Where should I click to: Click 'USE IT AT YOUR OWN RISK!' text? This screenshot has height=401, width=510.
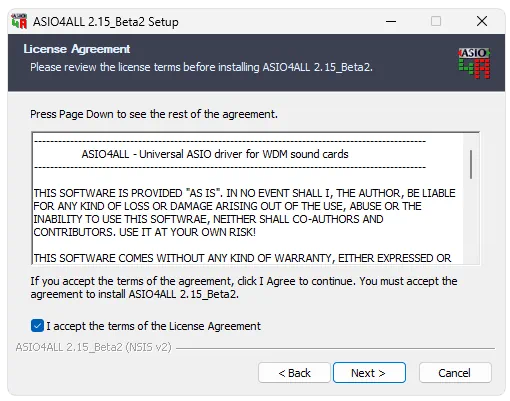pyautogui.click(x=187, y=232)
